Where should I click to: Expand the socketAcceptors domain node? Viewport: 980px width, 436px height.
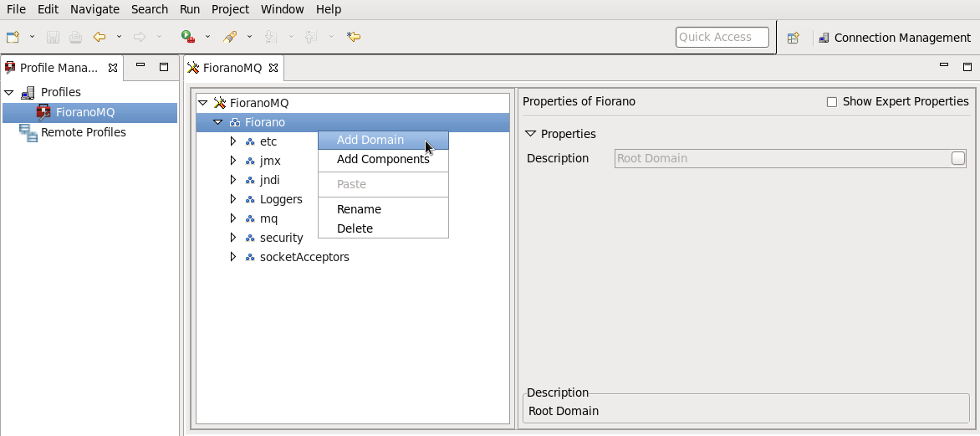tap(233, 257)
